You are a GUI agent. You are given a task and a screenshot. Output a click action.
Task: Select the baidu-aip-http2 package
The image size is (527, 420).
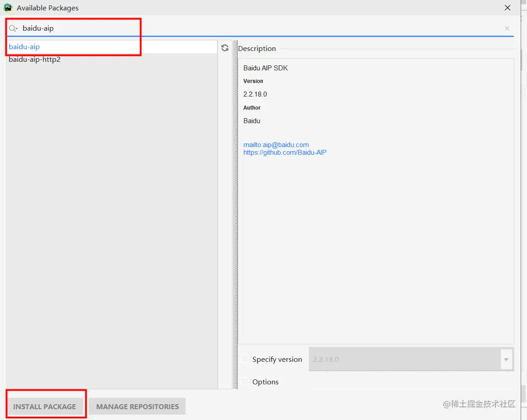[112, 60]
